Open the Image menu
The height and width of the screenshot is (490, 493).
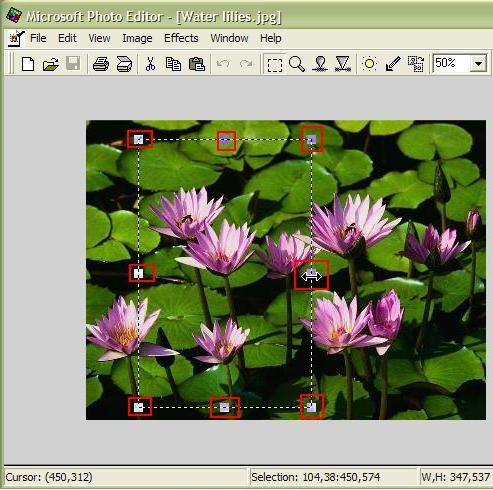(137, 38)
